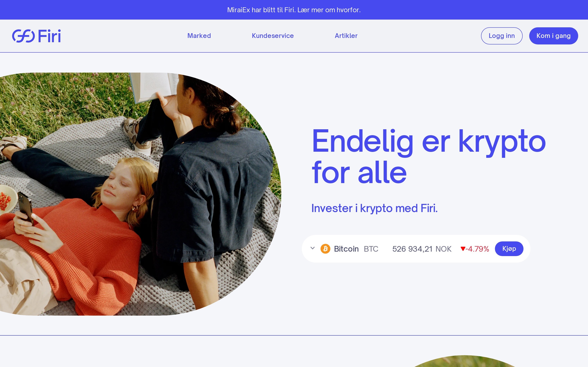Screen dimensions: 588x367
Task: Buy Bitcoin with the Kjøp button
Action: coord(509,249)
